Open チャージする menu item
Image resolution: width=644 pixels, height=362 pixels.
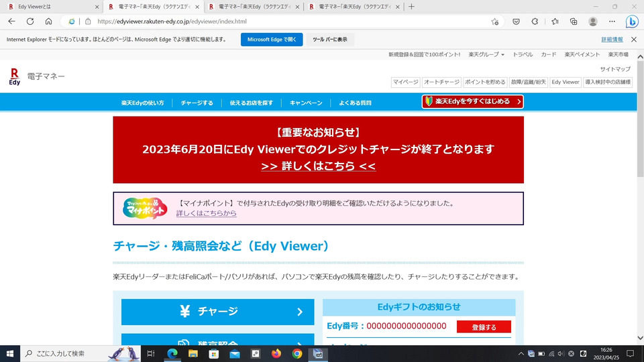coord(197,103)
